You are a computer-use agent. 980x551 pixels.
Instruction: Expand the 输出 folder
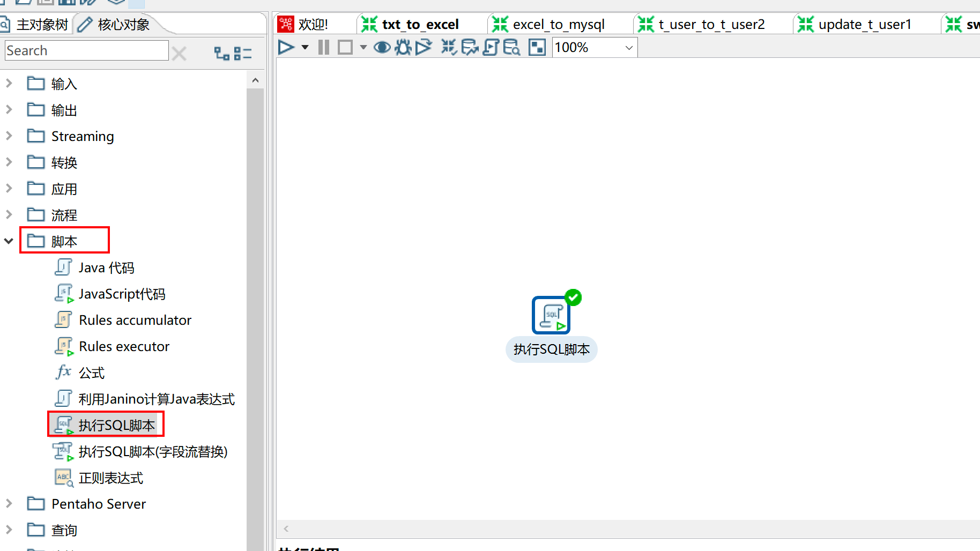click(9, 110)
